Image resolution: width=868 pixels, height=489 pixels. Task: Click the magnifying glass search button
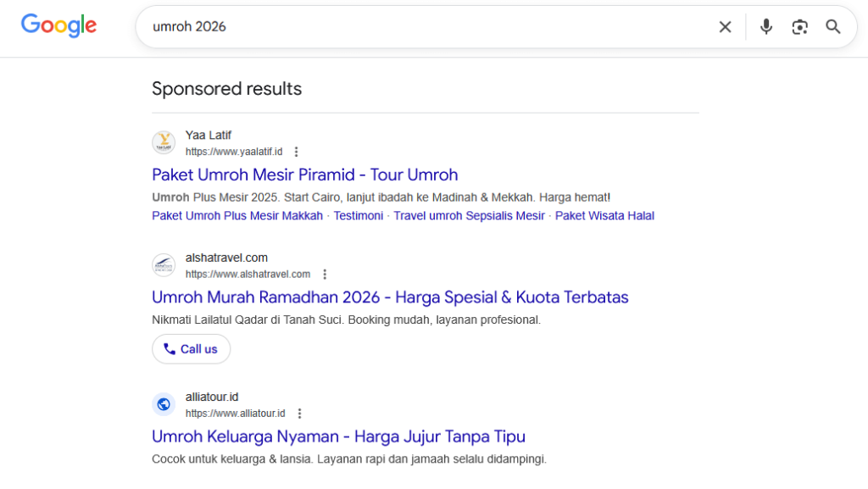(x=833, y=27)
